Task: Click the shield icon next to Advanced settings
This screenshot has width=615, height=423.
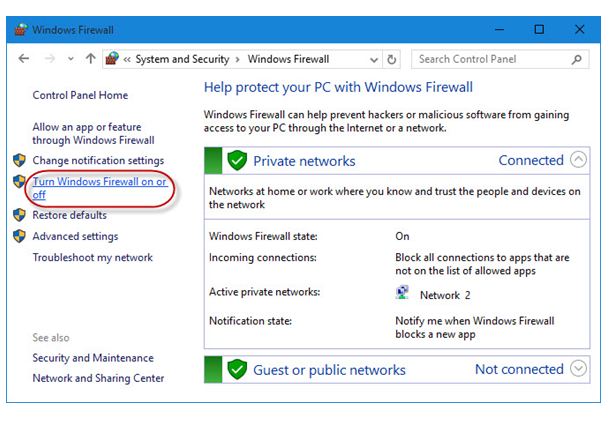Action: (19, 236)
